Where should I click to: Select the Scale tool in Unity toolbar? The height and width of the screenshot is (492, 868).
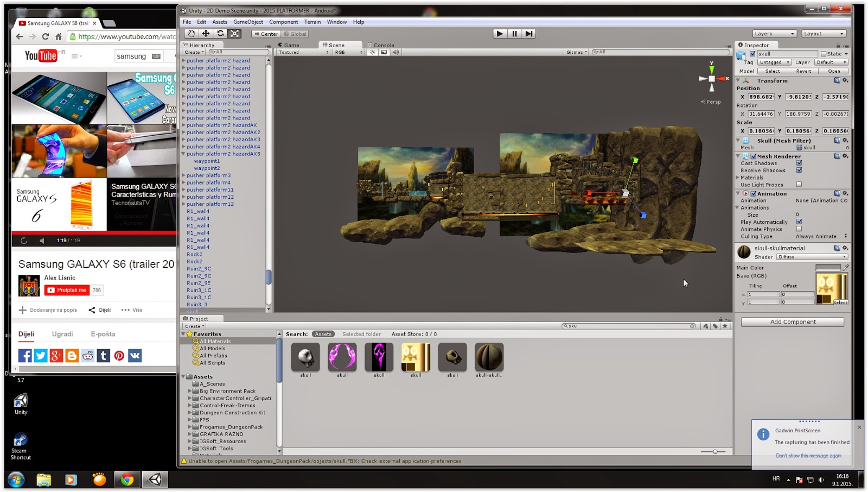click(x=235, y=34)
